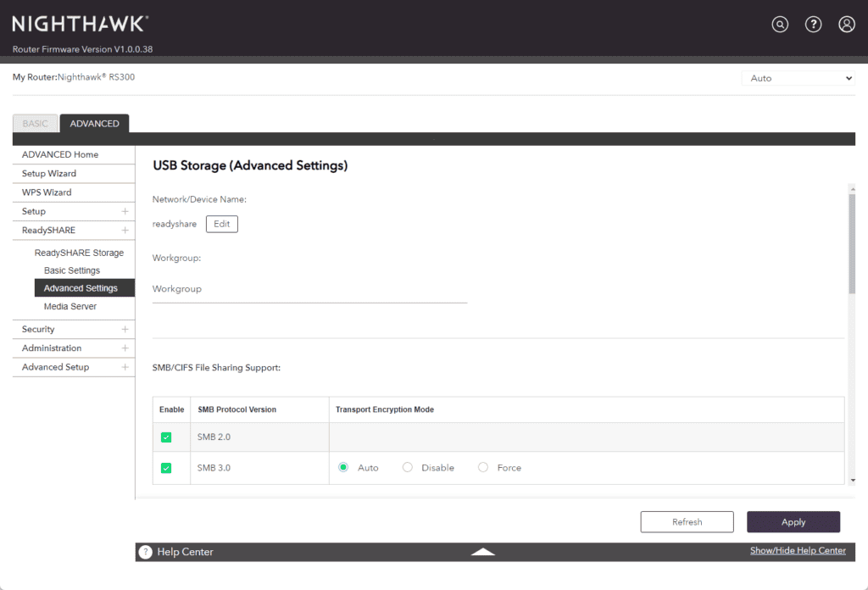
Task: Click the Help Center question icon
Action: pyautogui.click(x=146, y=552)
